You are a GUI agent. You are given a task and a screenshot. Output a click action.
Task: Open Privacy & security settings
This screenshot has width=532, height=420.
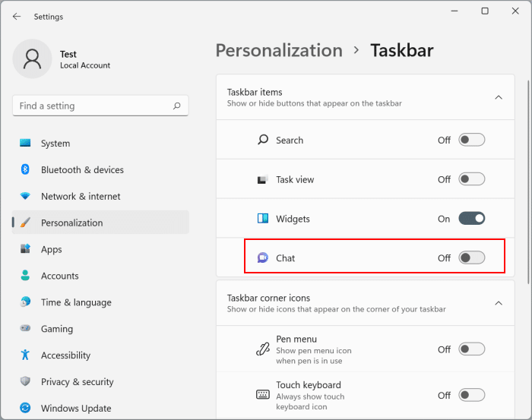(100, 381)
